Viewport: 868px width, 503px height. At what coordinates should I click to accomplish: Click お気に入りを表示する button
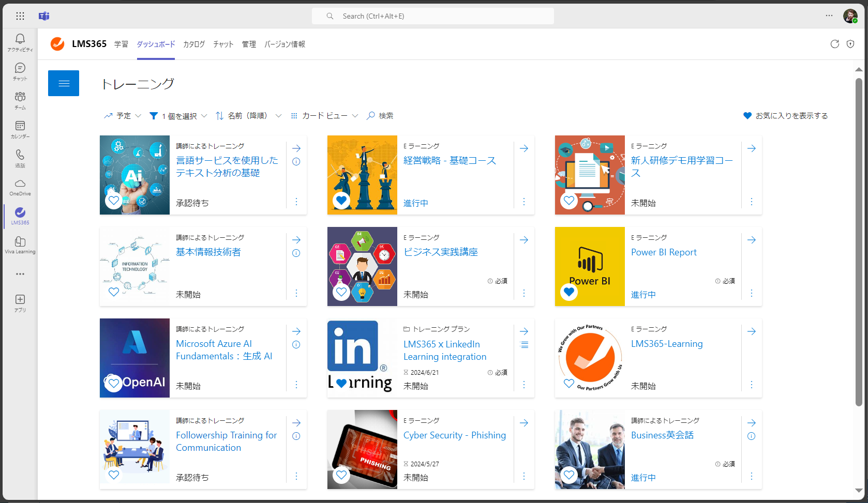pyautogui.click(x=785, y=116)
